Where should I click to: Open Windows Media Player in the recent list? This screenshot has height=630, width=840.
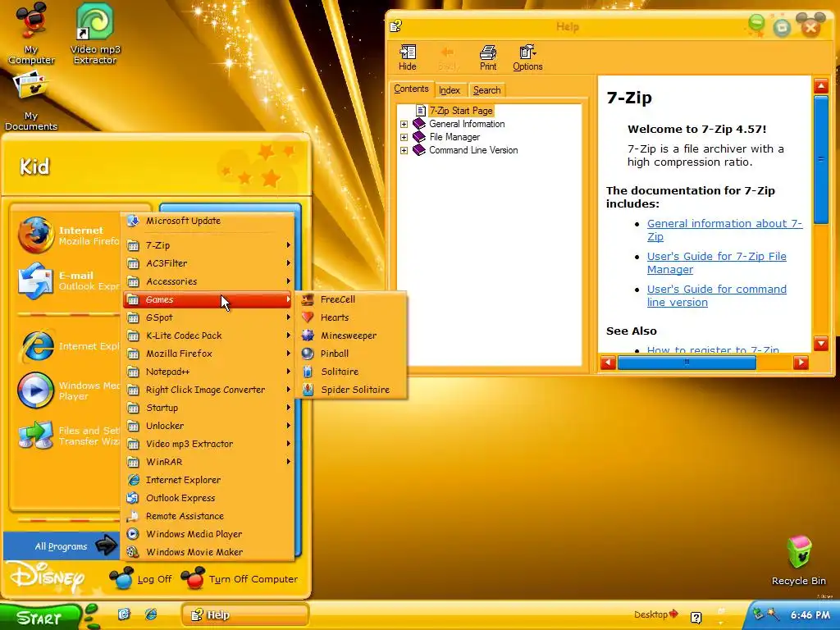[x=67, y=390]
